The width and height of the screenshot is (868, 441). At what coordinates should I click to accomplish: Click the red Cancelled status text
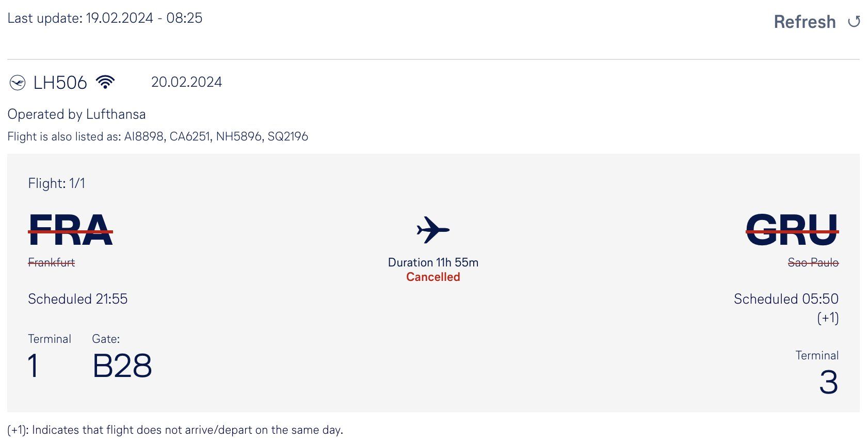point(433,277)
